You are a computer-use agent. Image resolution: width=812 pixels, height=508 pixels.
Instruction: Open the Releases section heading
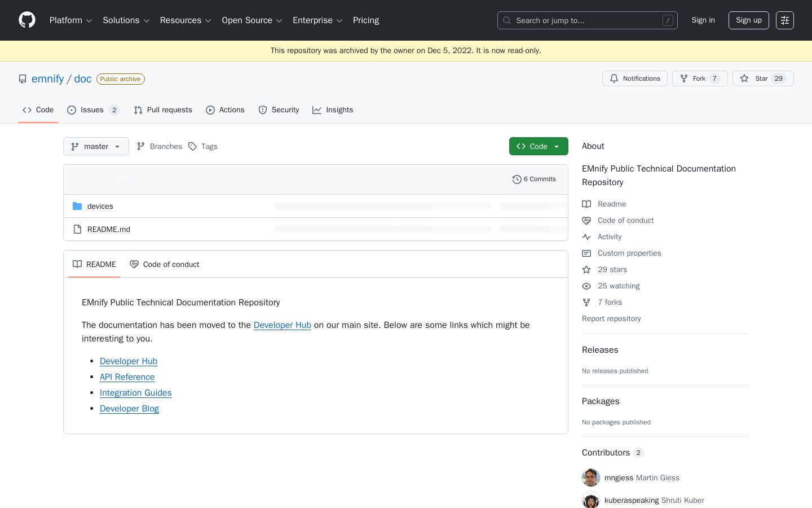[600, 350]
